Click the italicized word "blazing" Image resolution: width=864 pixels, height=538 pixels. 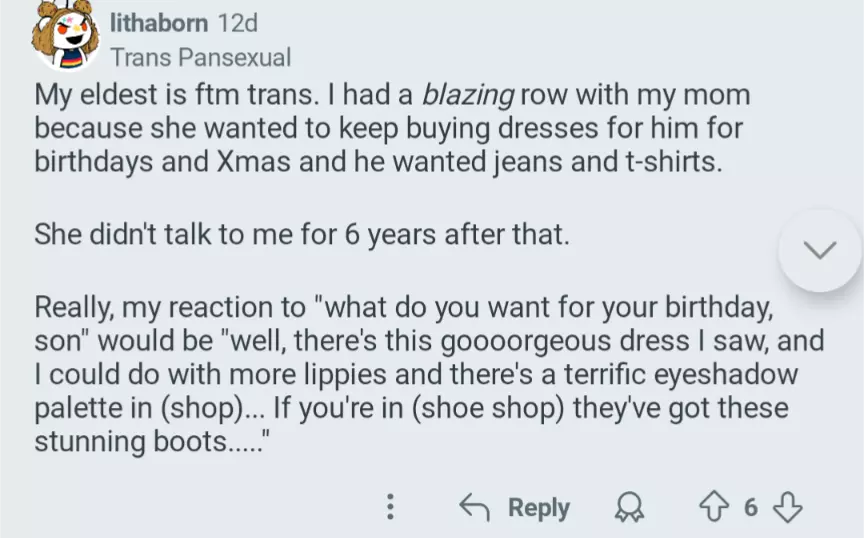coord(468,96)
